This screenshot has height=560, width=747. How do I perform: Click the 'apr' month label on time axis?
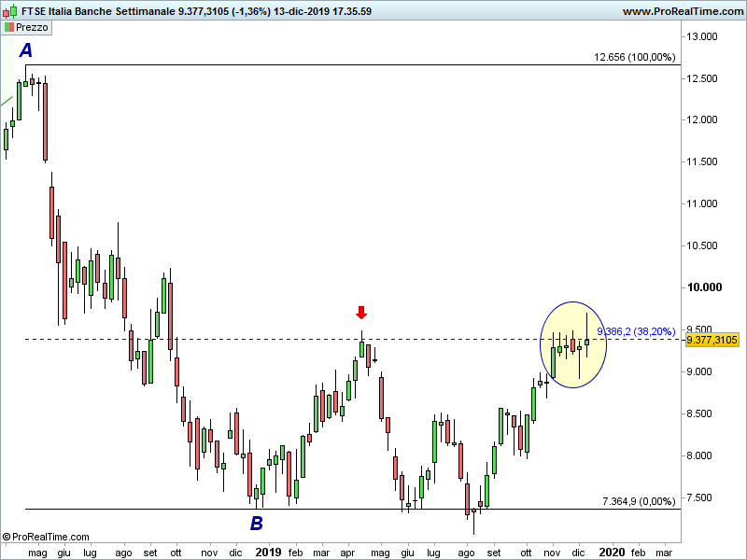coord(347,553)
